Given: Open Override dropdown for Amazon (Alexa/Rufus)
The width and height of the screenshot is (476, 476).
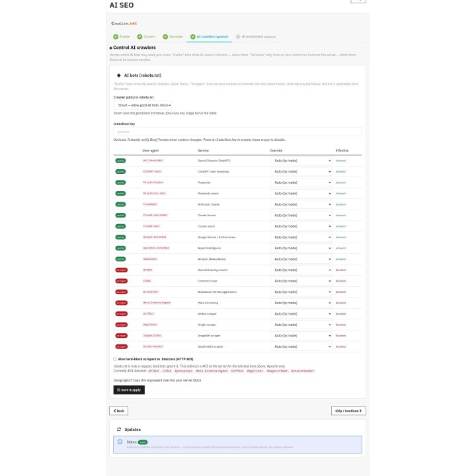Looking at the screenshot, I should [x=301, y=259].
